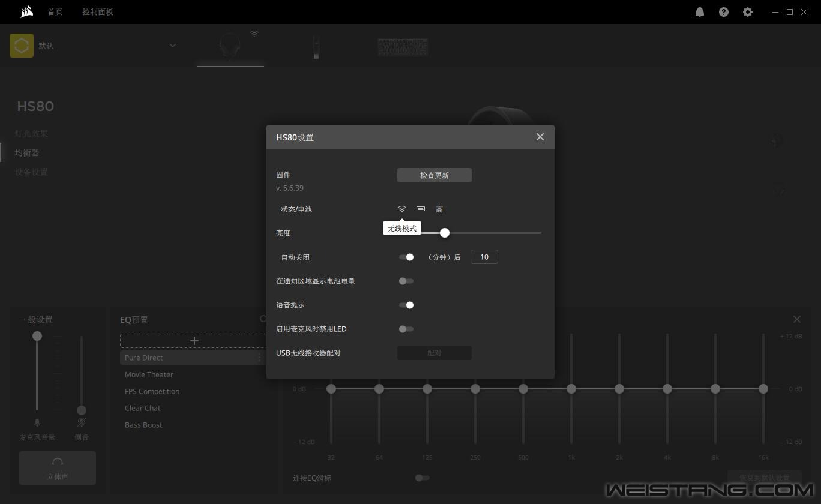Image resolution: width=821 pixels, height=504 pixels.
Task: Select the keyboard device thumbnail
Action: coord(403,47)
